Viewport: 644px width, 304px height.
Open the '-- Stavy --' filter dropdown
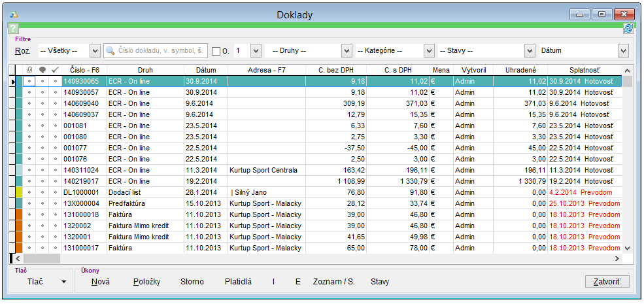pyautogui.click(x=530, y=50)
